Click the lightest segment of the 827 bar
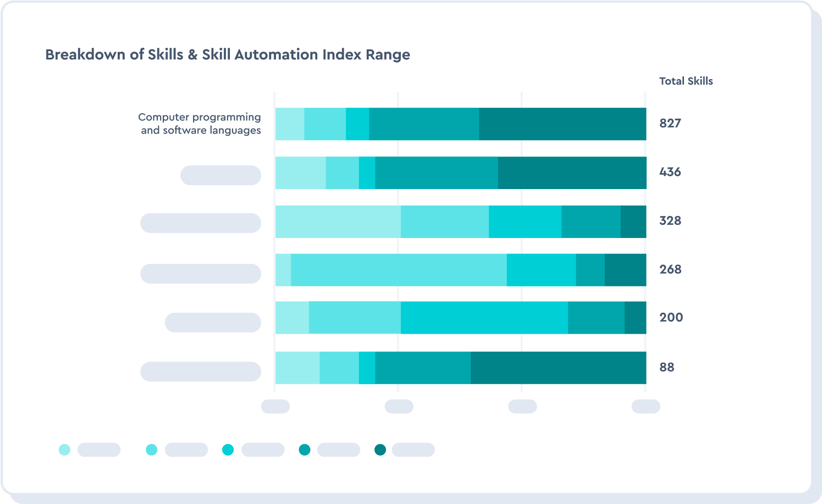 pyautogui.click(x=289, y=124)
